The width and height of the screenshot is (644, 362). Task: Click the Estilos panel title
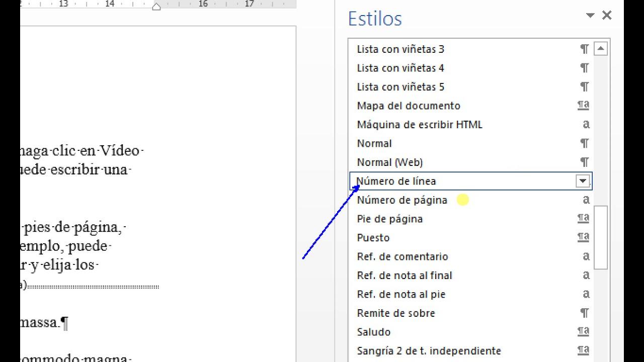(374, 18)
